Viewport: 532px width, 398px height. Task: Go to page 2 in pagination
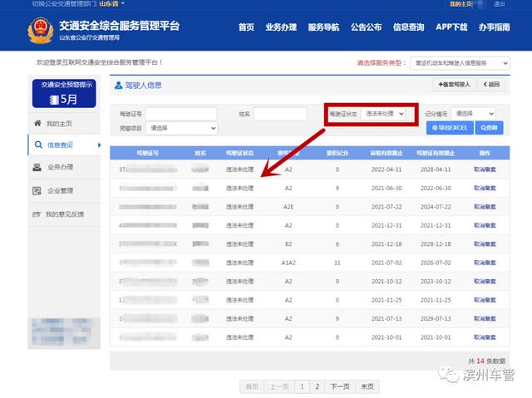pyautogui.click(x=317, y=386)
